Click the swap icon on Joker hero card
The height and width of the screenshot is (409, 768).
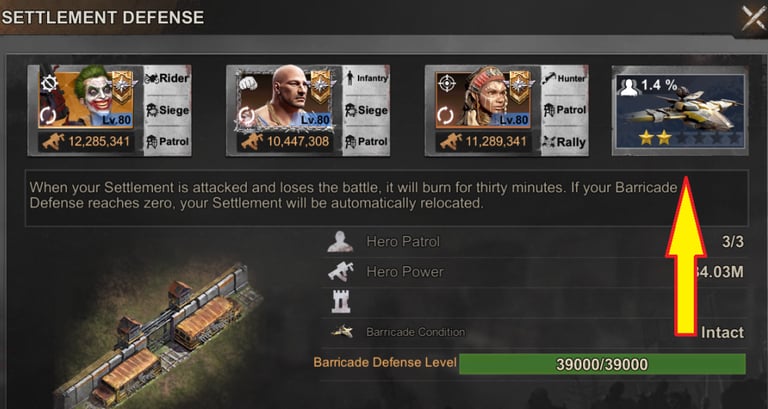[48, 116]
